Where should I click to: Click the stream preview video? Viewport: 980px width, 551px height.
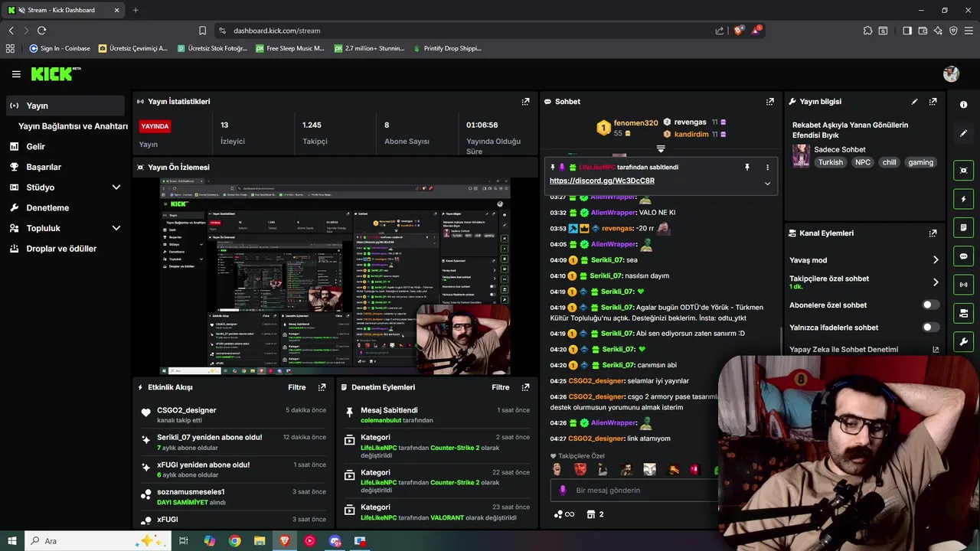(x=335, y=276)
